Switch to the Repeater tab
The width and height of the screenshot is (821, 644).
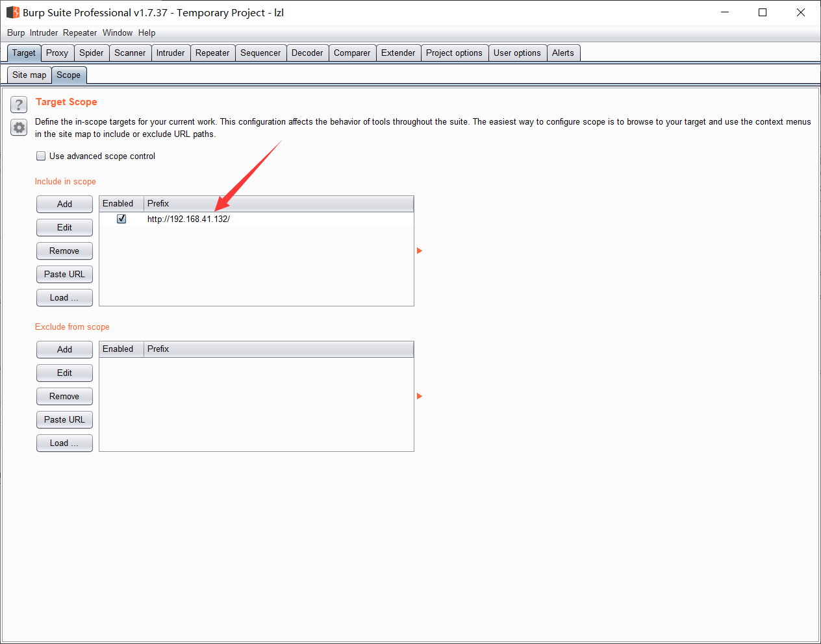tap(212, 53)
